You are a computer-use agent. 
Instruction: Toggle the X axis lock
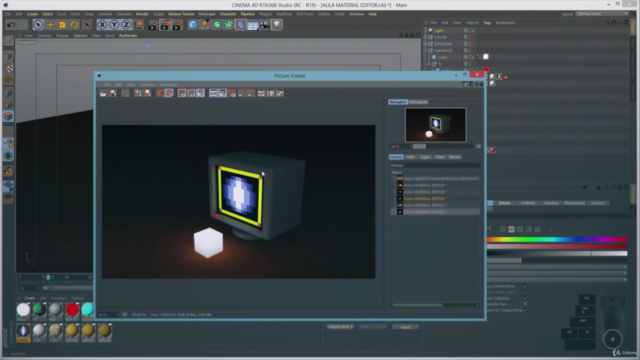pyautogui.click(x=102, y=25)
